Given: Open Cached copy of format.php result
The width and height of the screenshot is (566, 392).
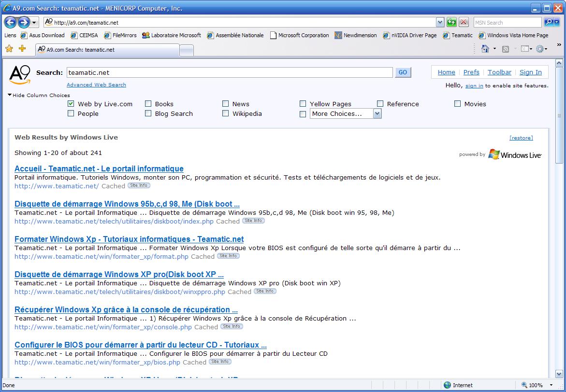Looking at the screenshot, I should coord(203,256).
